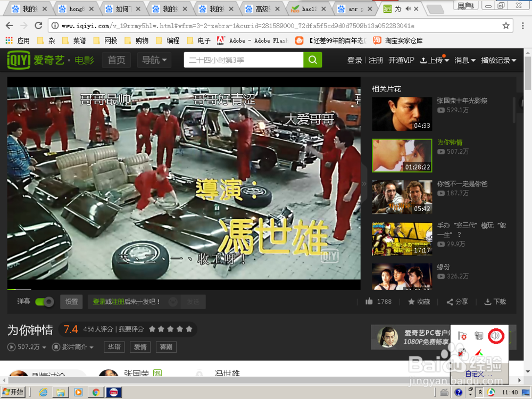
Task: Toggle the 弹幕 danmaku switch off
Action: 45,302
